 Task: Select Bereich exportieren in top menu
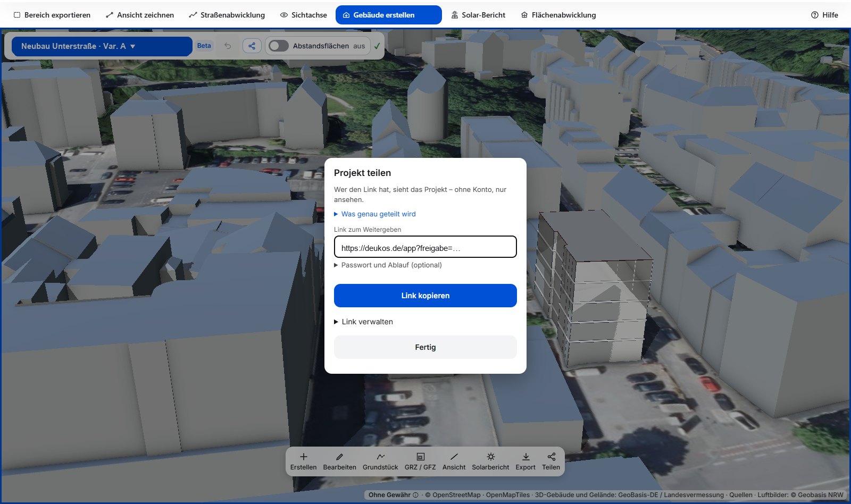click(x=52, y=15)
